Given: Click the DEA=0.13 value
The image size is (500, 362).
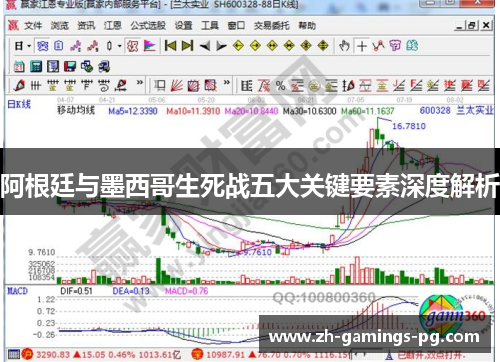Looking at the screenshot, I should click(131, 291).
